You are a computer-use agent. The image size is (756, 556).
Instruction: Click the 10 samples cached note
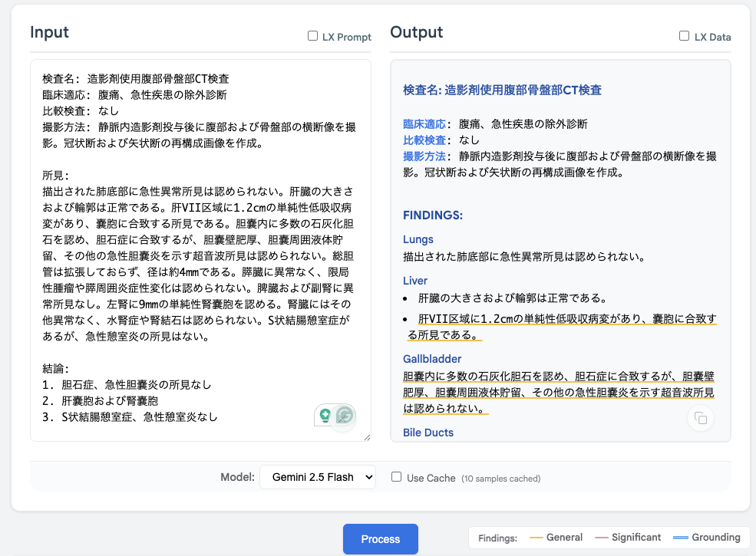tap(500, 479)
